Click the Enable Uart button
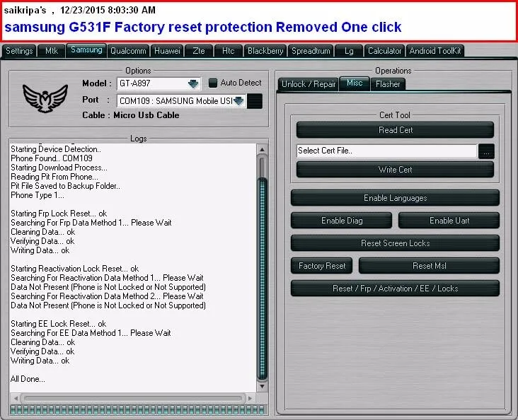 point(449,221)
